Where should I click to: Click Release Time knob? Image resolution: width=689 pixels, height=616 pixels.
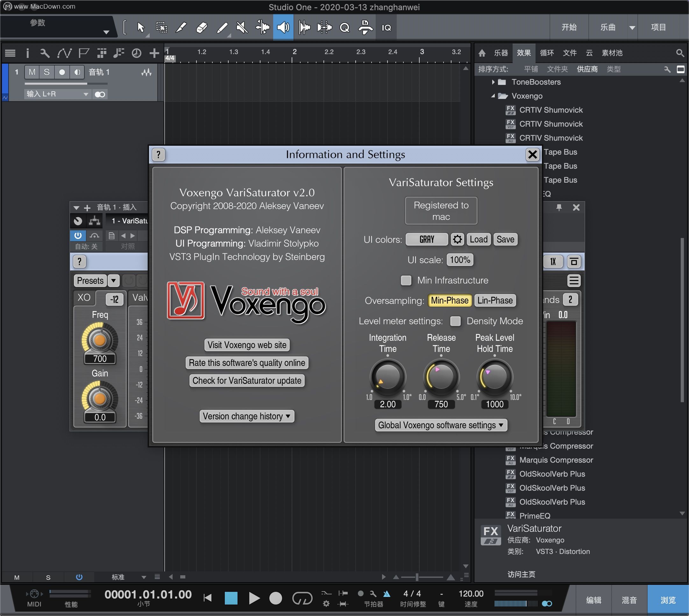tap(441, 377)
